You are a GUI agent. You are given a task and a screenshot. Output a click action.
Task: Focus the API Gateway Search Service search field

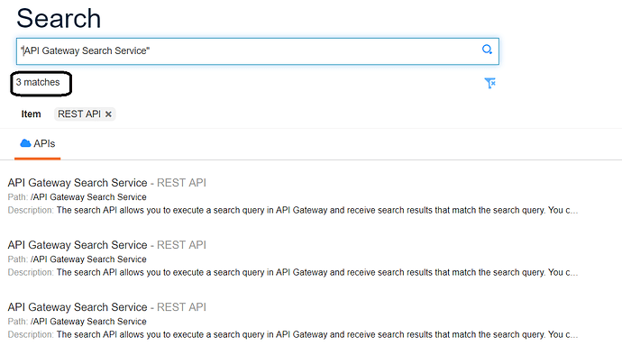pos(258,51)
